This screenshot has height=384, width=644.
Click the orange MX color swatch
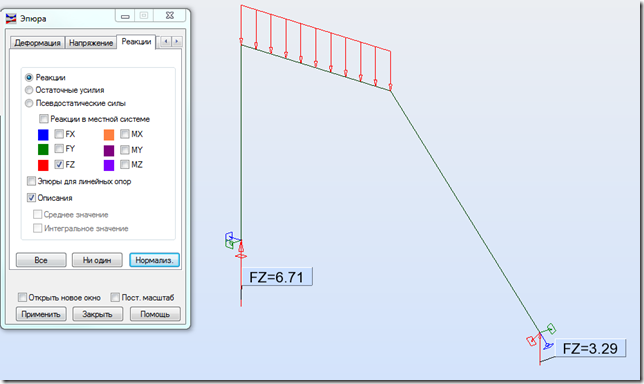coord(109,135)
